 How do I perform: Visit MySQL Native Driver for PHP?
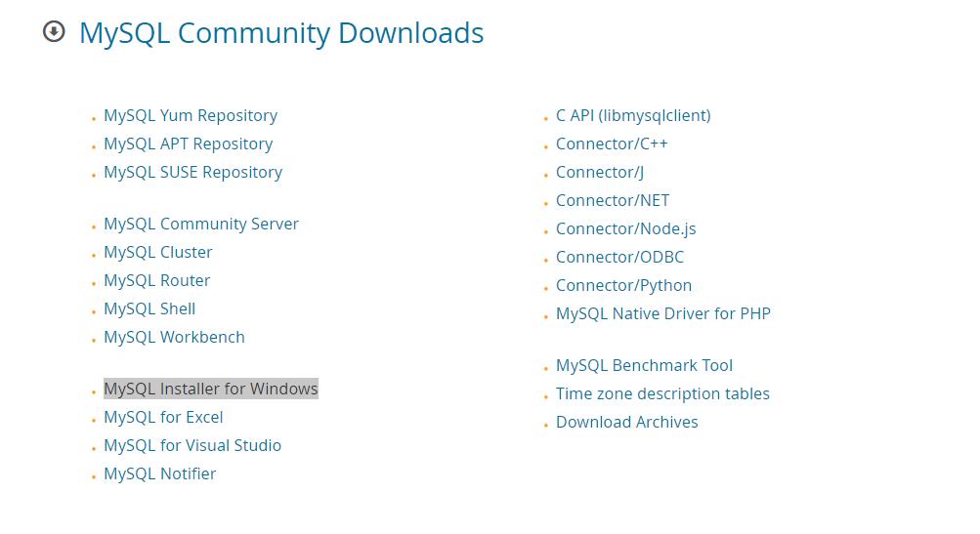(663, 313)
